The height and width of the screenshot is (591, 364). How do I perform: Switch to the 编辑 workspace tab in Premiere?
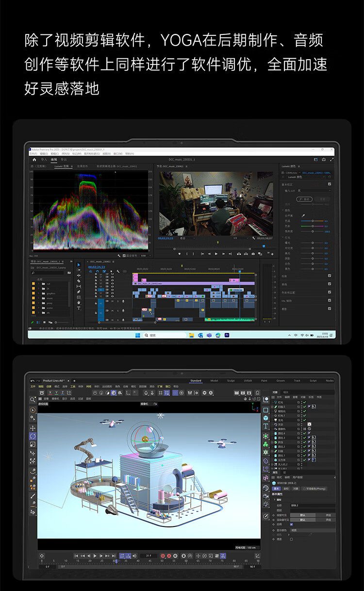54,160
